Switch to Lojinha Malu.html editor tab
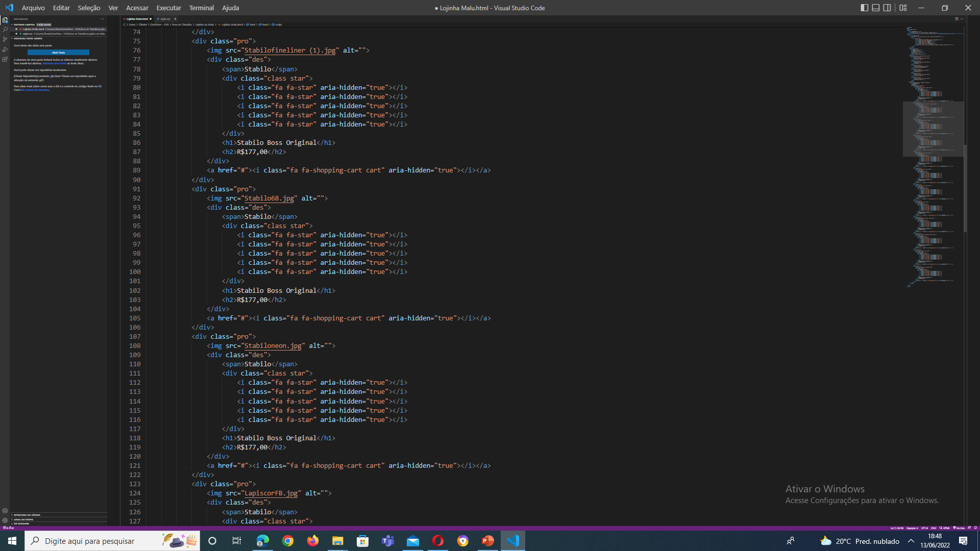980x551 pixels. tap(137, 19)
